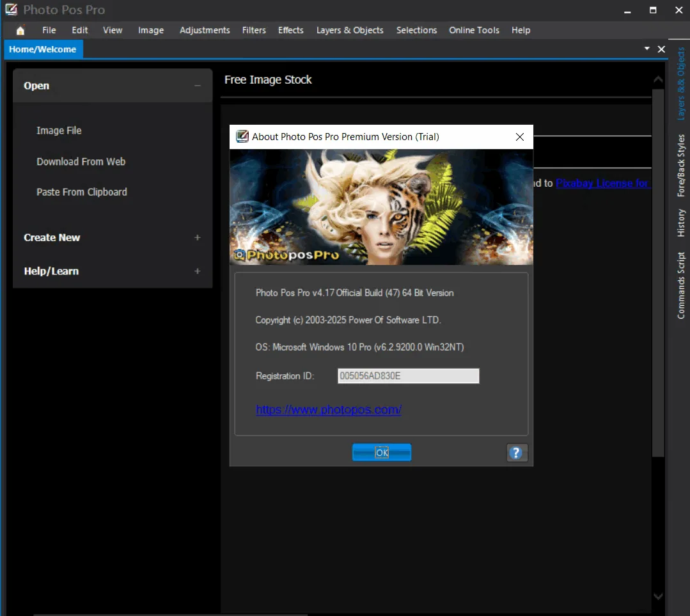Click the 'Registration ID:' label
690x616 pixels.
coord(285,376)
